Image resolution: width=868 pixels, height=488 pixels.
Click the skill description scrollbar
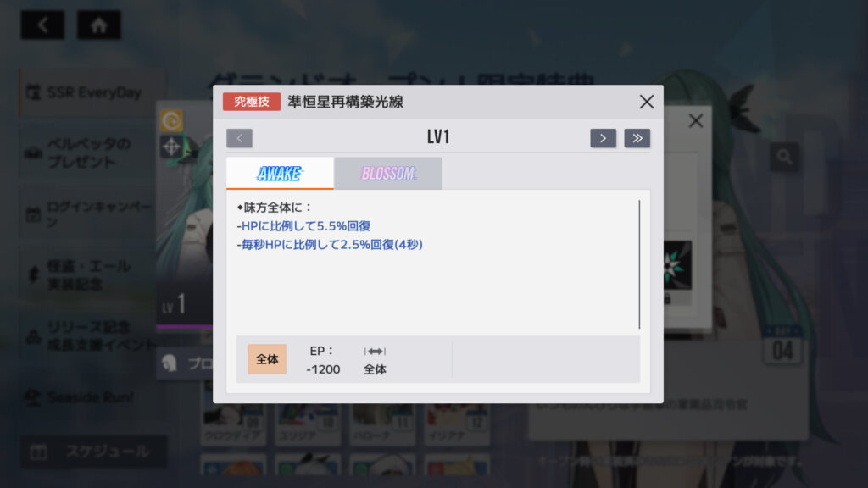coord(639,264)
